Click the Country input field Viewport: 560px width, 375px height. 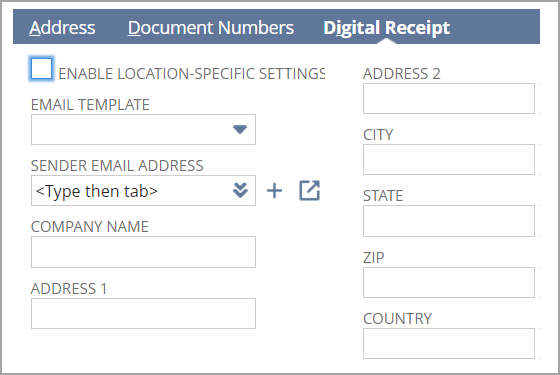(449, 344)
